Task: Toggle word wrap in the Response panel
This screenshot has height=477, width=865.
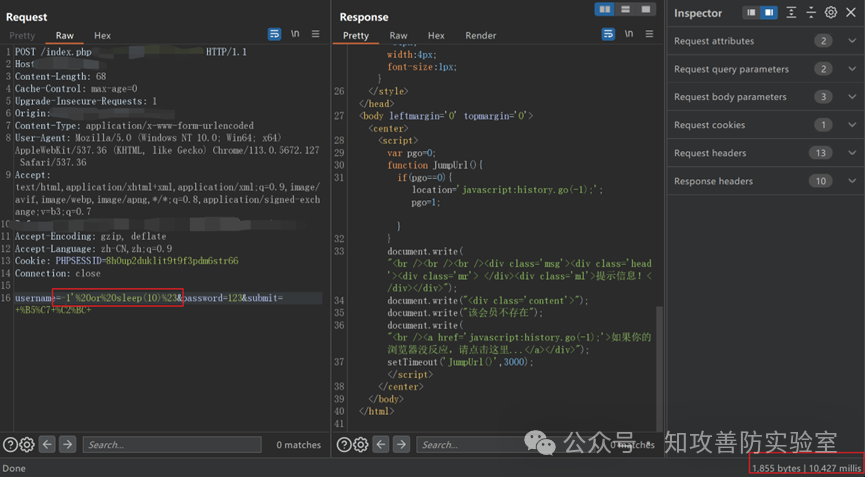Action: pos(607,34)
